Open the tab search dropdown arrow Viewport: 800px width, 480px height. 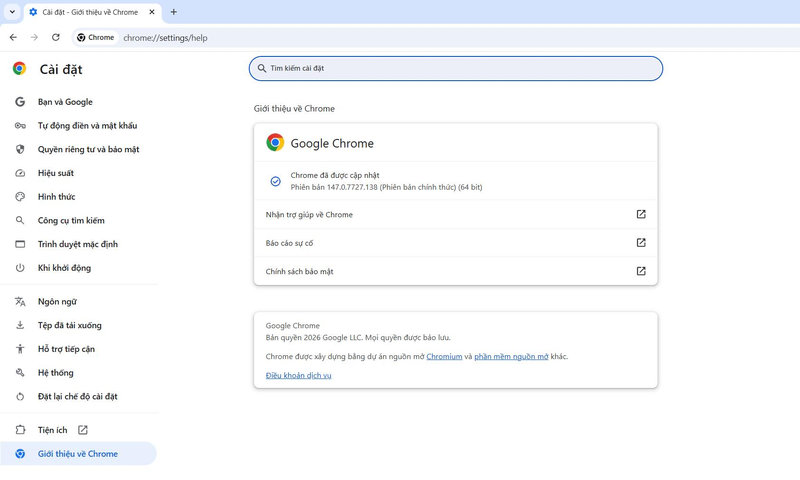tap(12, 11)
